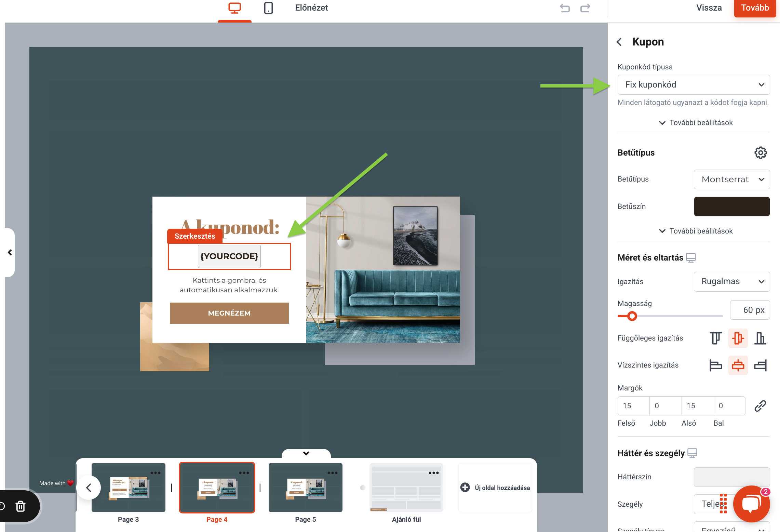The width and height of the screenshot is (780, 532).
Task: Click the Tovább button
Action: 755,8
